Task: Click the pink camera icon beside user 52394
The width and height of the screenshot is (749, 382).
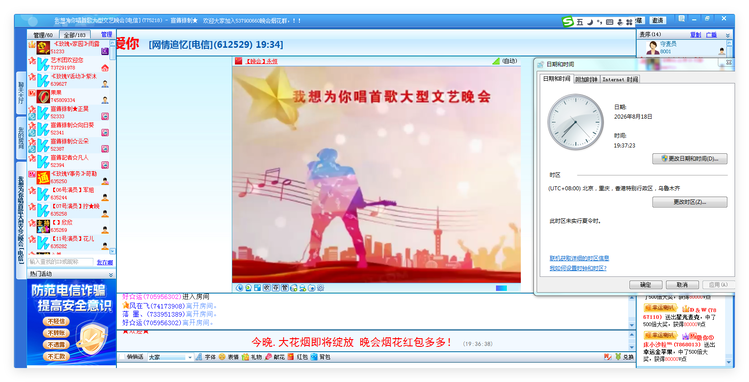Action: click(105, 165)
